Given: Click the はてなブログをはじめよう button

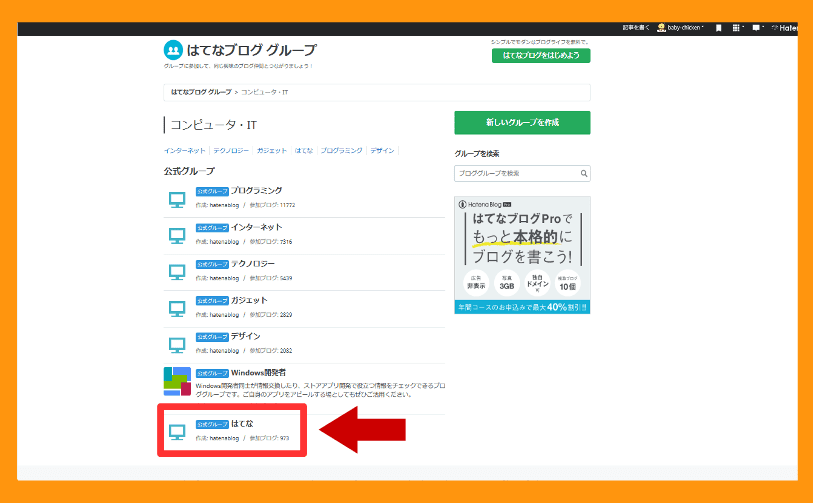Looking at the screenshot, I should [541, 55].
